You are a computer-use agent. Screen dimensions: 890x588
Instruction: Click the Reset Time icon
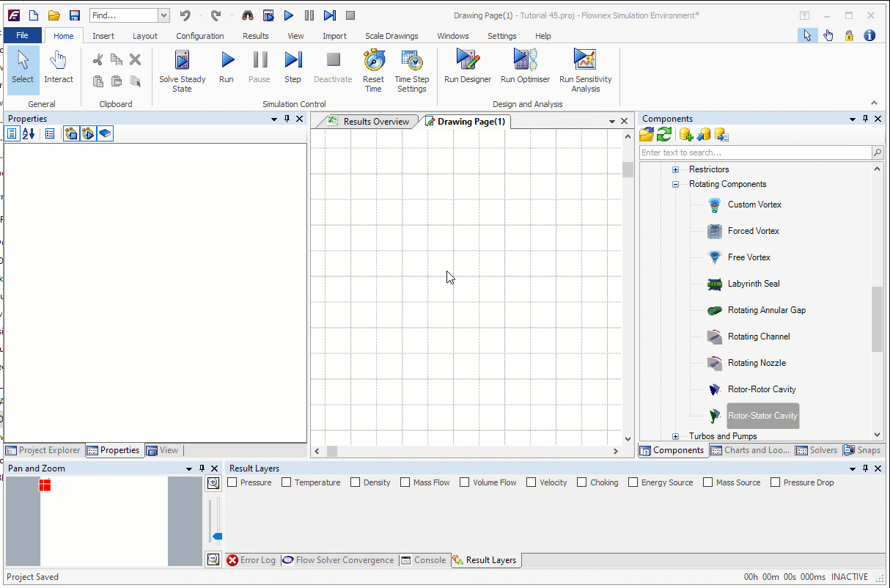[373, 60]
